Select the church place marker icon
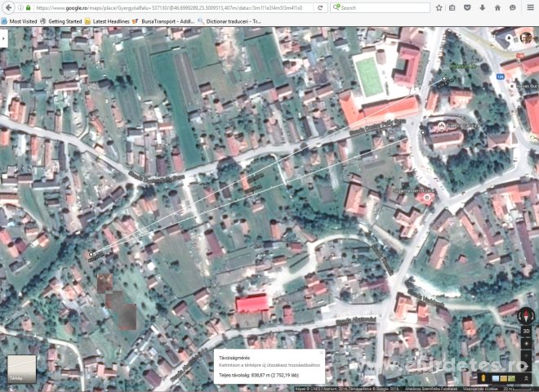 click(x=442, y=125)
